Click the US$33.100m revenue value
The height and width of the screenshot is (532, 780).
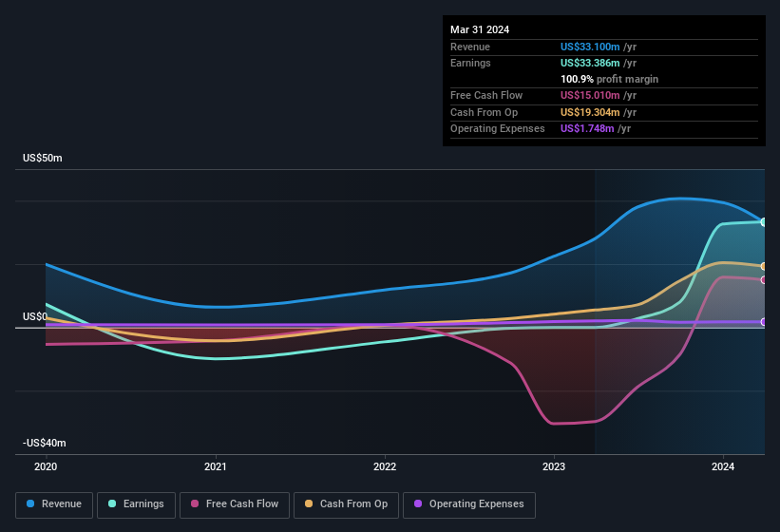(x=590, y=47)
